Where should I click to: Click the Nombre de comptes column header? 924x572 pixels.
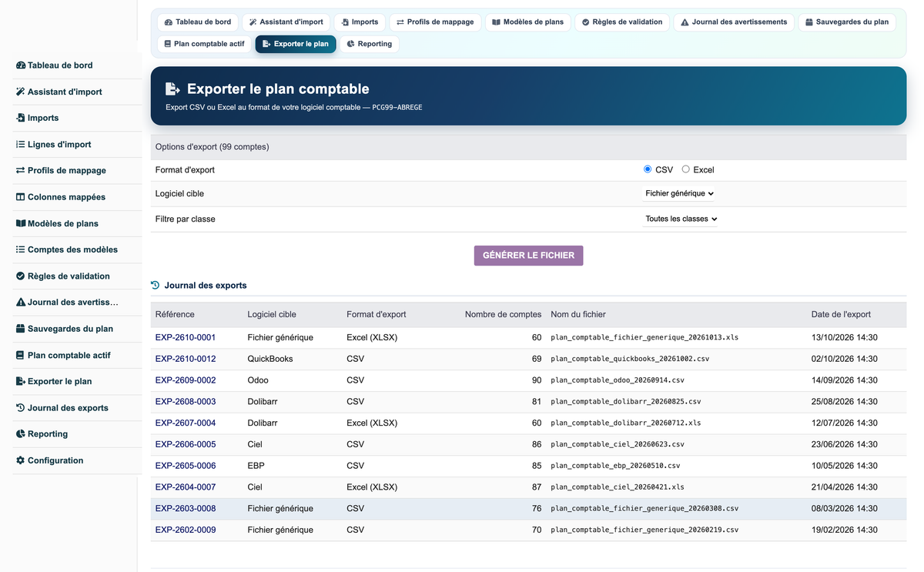point(503,314)
